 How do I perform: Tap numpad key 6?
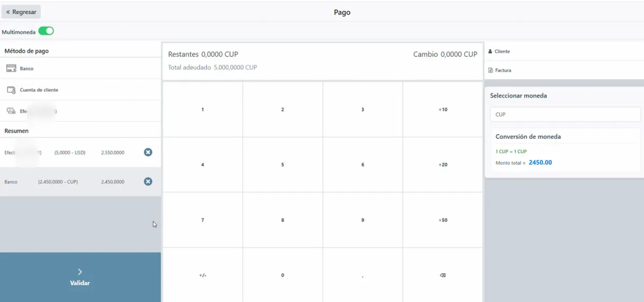click(x=363, y=165)
